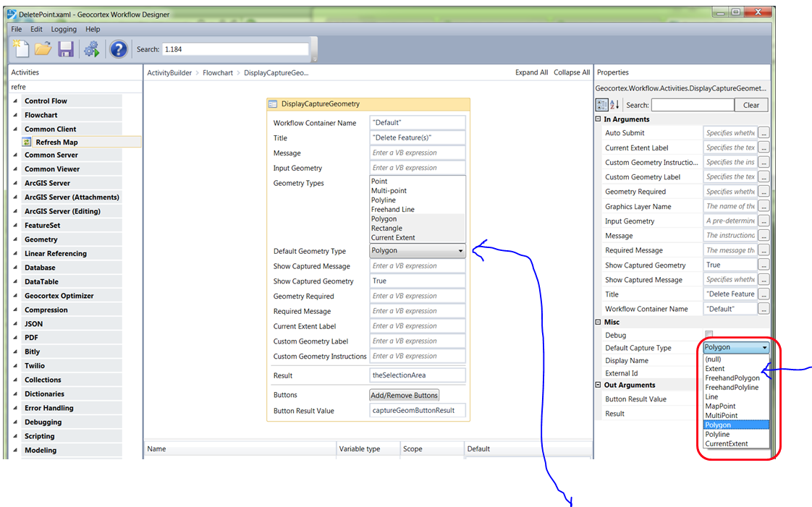The height and width of the screenshot is (507, 812).
Task: Open the blue Help question mark icon
Action: point(119,49)
